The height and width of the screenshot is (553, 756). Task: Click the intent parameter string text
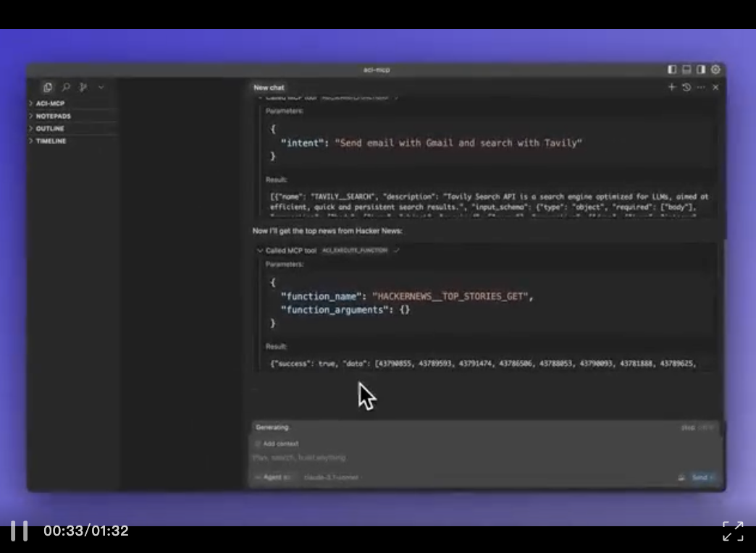(458, 143)
